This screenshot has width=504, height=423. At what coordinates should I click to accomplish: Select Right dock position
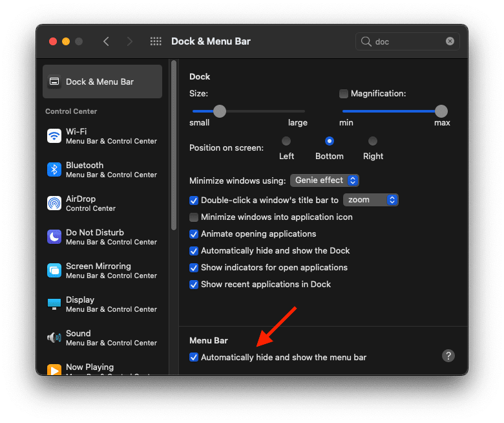click(373, 141)
